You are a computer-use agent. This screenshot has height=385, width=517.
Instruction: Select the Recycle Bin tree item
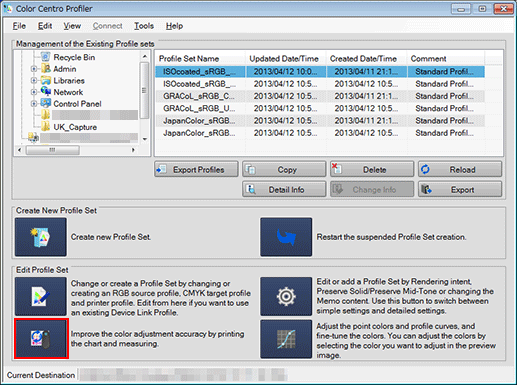tap(74, 57)
